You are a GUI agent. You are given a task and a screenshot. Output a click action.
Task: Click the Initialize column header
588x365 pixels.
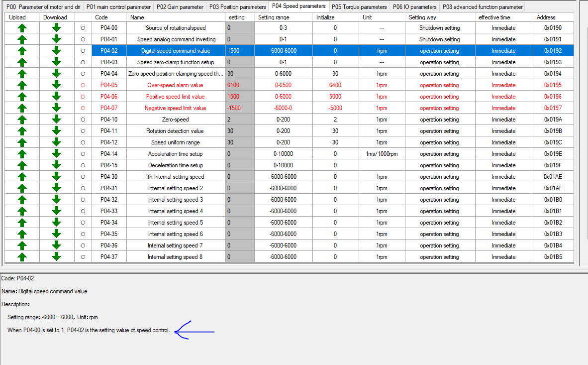click(335, 17)
